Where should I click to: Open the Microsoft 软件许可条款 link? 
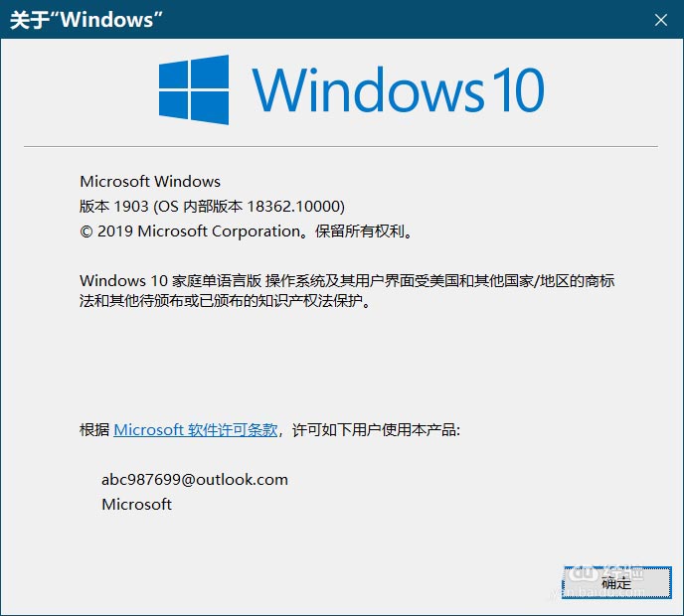coord(196,430)
